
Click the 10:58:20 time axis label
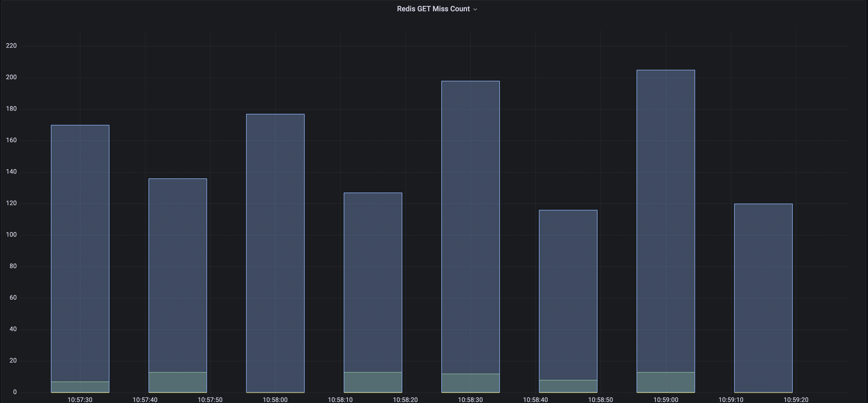point(405,400)
